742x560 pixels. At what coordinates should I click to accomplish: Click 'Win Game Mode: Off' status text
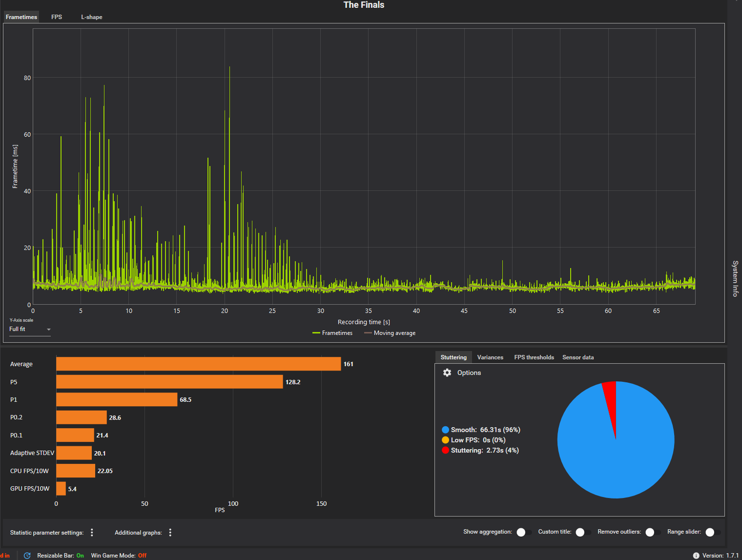(119, 556)
